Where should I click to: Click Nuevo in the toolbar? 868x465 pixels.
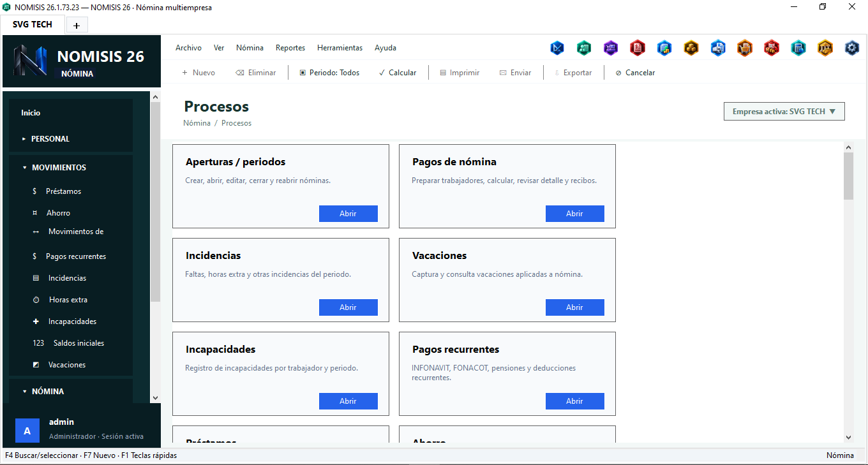[198, 73]
